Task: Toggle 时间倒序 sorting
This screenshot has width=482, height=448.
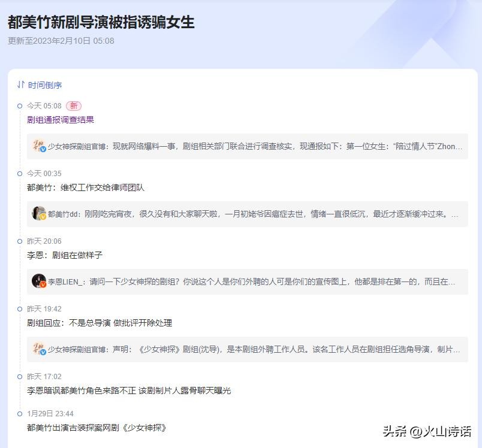Action: click(x=44, y=85)
